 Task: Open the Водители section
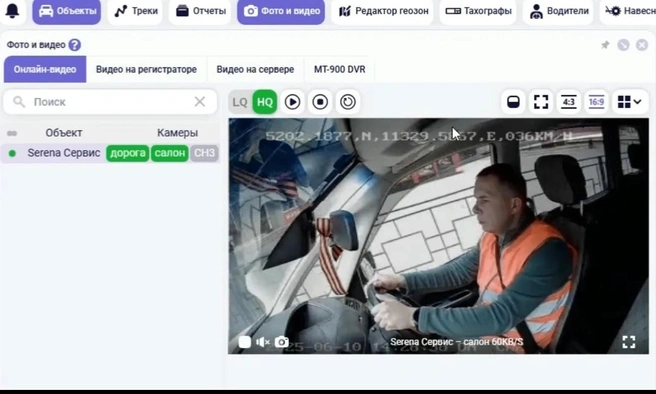click(x=559, y=11)
